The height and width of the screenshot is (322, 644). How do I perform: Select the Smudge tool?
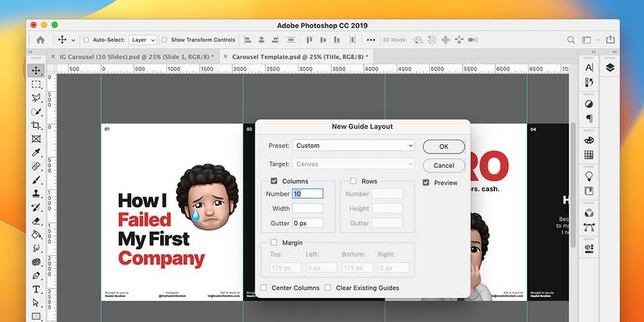click(36, 248)
